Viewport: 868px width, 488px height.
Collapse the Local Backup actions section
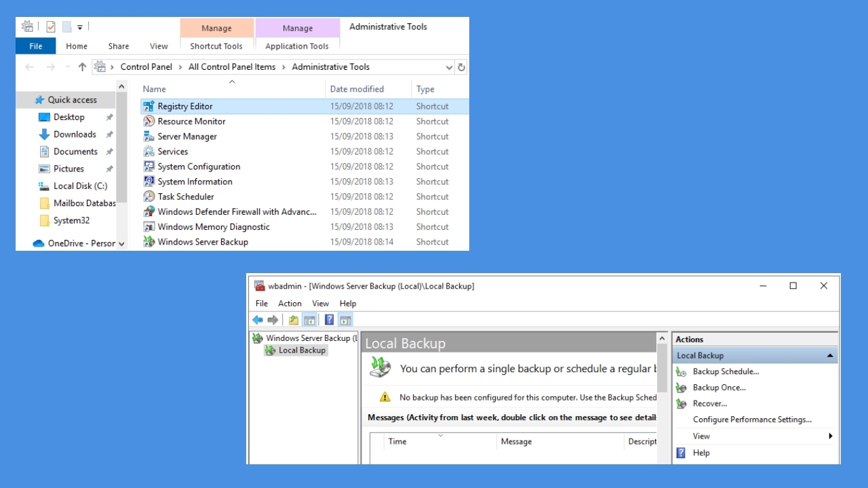coord(830,356)
